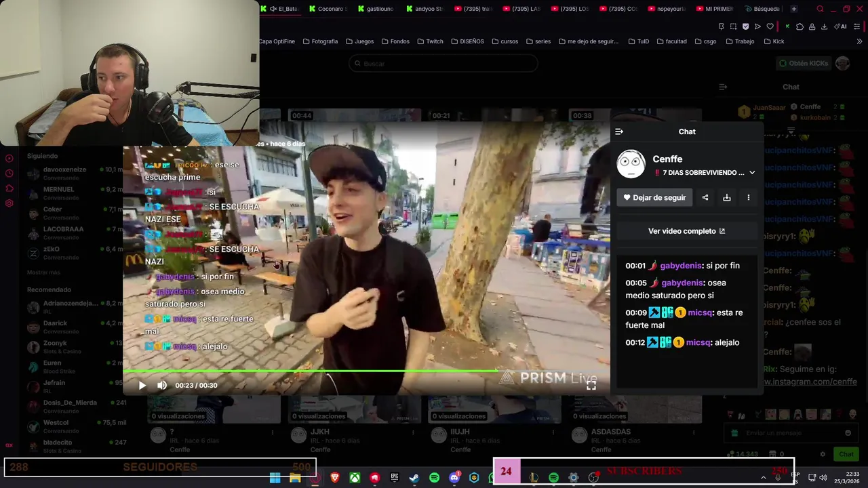The height and width of the screenshot is (488, 868).
Task: Switch to the Búsqueda browser tab
Action: 763,9
